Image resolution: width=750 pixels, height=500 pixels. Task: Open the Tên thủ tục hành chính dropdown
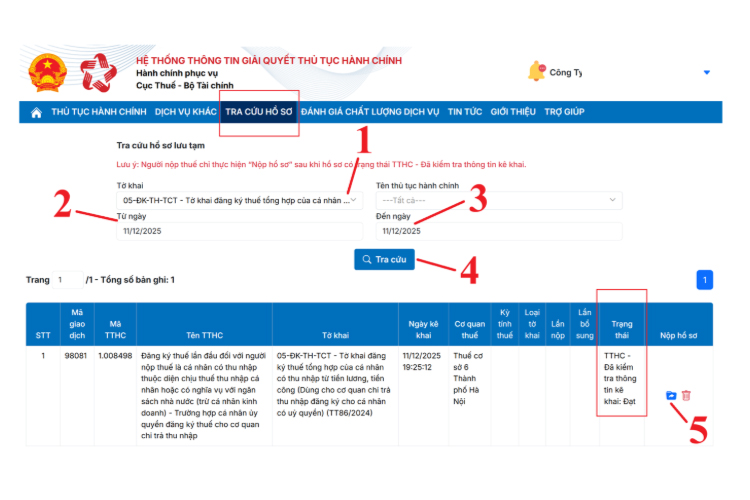(x=497, y=200)
